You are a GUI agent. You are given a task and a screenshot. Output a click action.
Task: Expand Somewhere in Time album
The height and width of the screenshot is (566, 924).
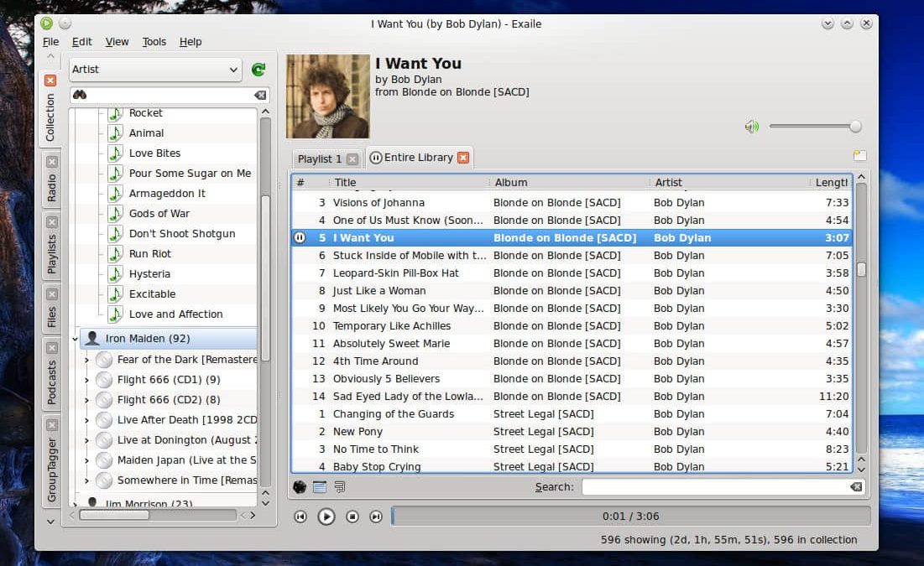tap(86, 480)
